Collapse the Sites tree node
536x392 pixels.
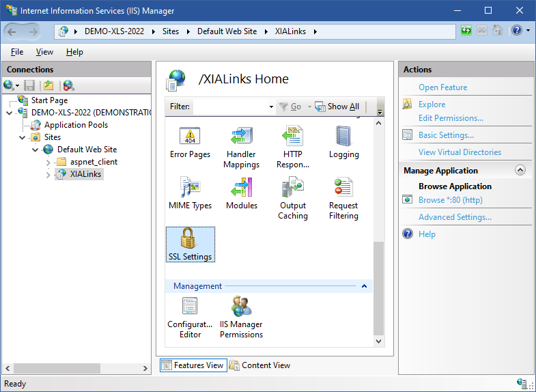pyautogui.click(x=23, y=137)
